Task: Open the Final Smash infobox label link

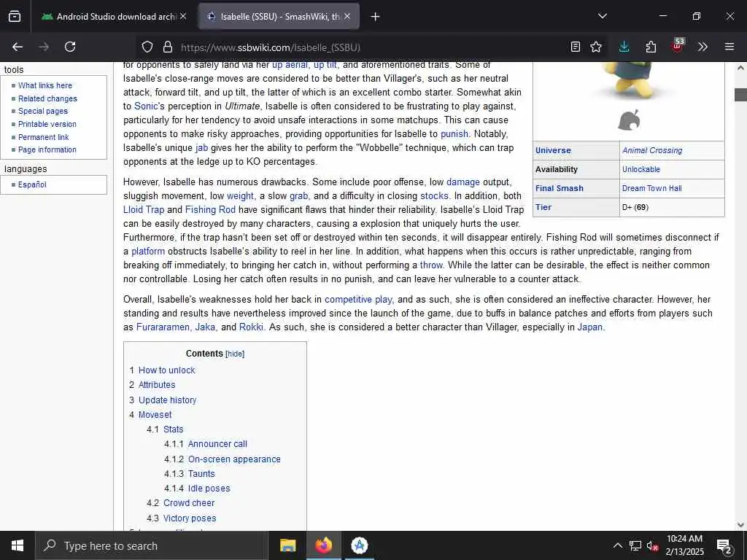Action: 560,188
